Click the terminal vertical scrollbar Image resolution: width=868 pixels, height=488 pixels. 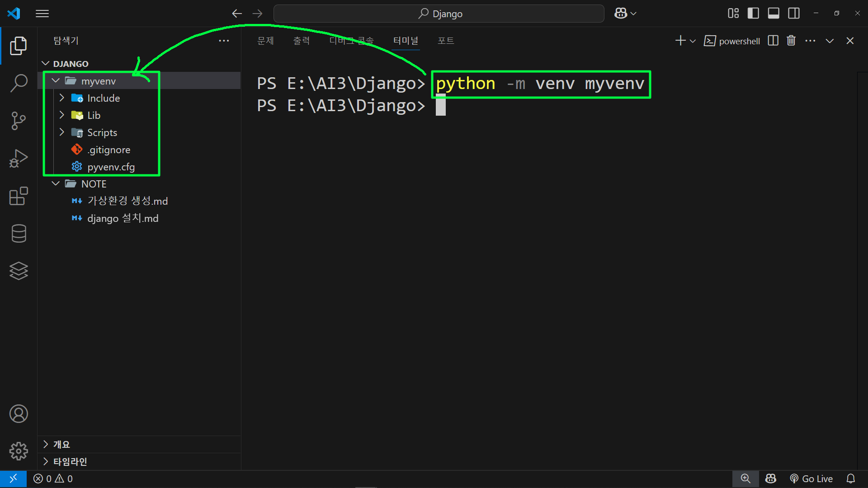coord(862,270)
